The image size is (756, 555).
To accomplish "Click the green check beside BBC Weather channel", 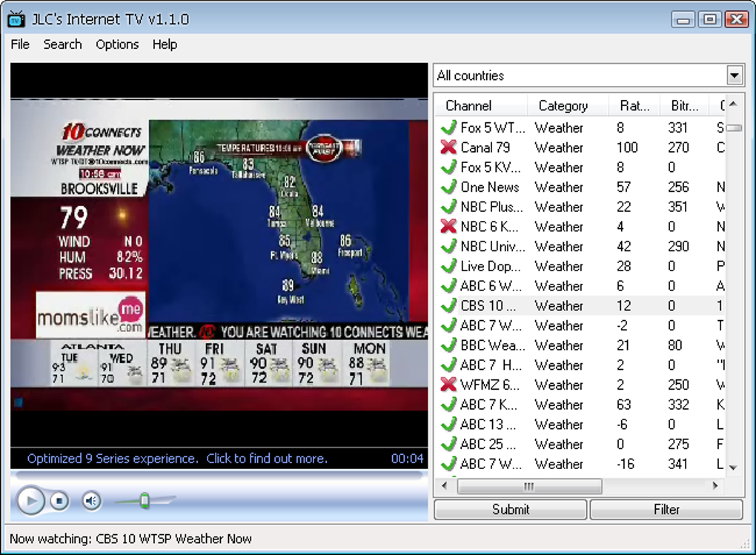I will pos(448,345).
